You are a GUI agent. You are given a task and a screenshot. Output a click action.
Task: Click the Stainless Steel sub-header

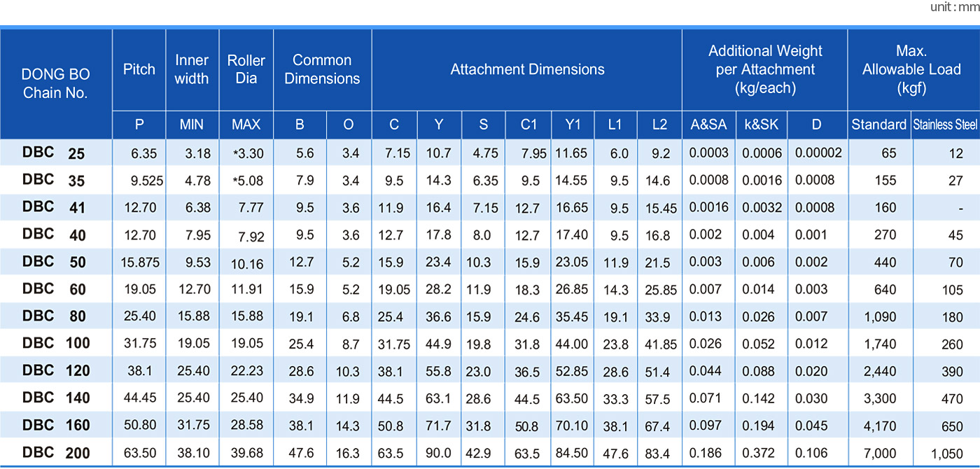pos(946,125)
